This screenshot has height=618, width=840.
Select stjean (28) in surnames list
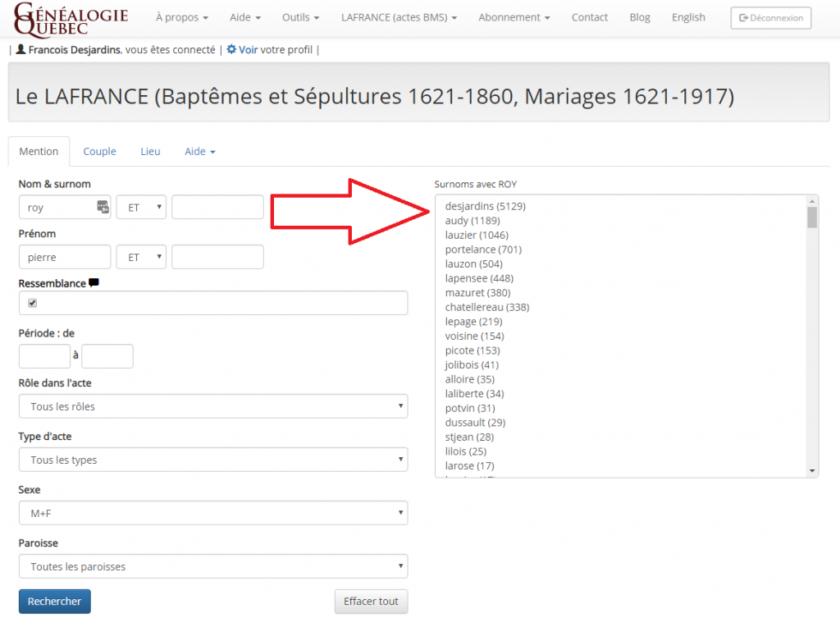[469, 437]
